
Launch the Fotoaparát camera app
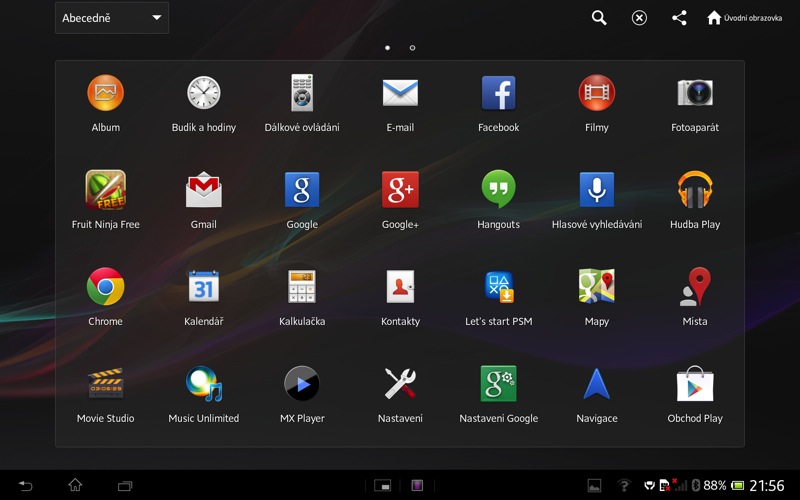pyautogui.click(x=695, y=93)
